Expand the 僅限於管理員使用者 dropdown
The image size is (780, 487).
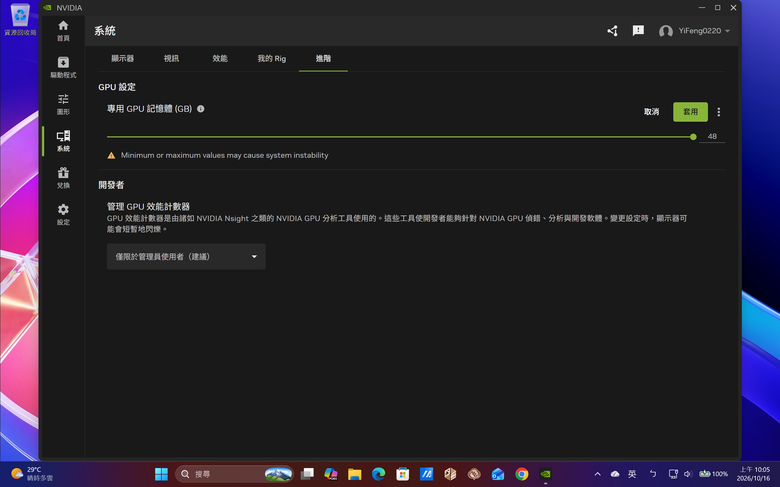(x=186, y=257)
